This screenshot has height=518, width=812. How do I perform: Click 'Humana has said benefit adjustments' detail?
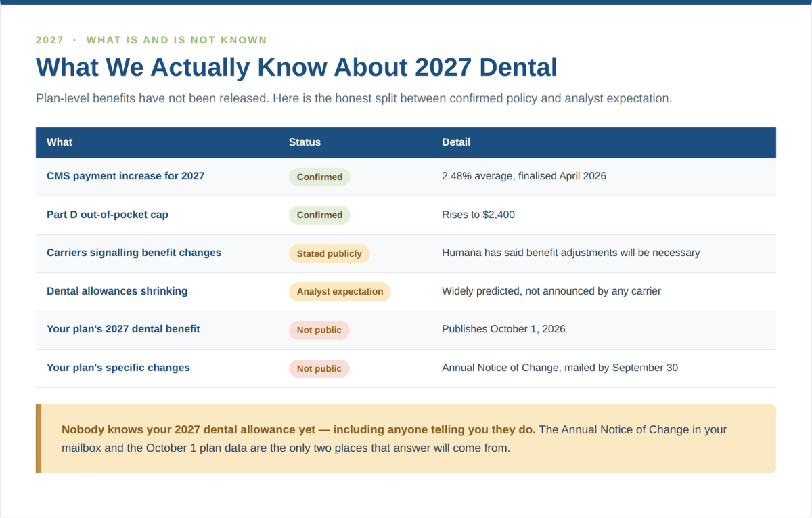[x=571, y=253]
